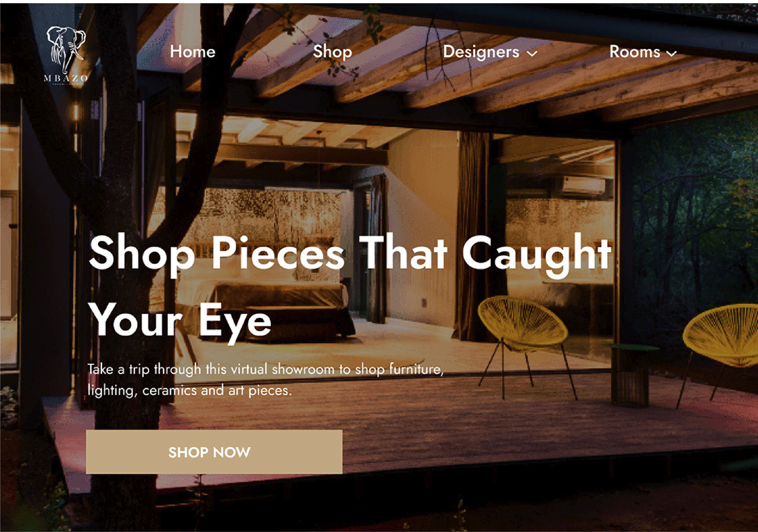Click the MBAZO wordmark under the elephant
Viewport: 758px width, 532px height.
coord(66,79)
